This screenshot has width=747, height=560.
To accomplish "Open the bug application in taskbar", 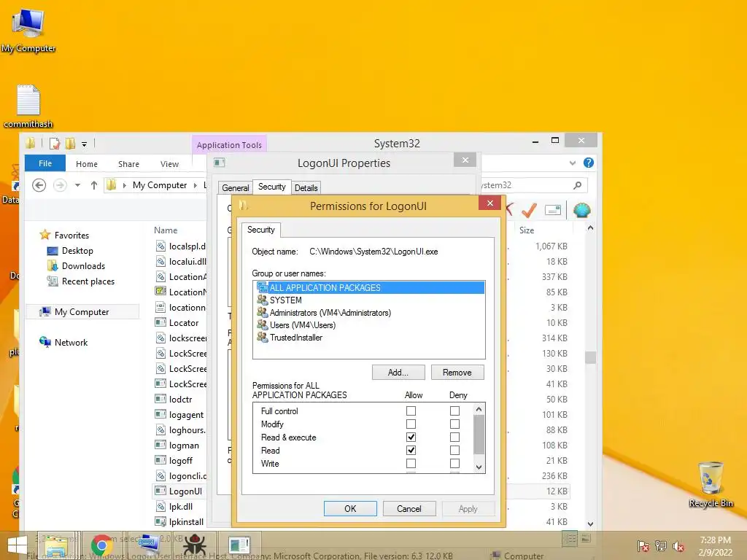I will [194, 545].
